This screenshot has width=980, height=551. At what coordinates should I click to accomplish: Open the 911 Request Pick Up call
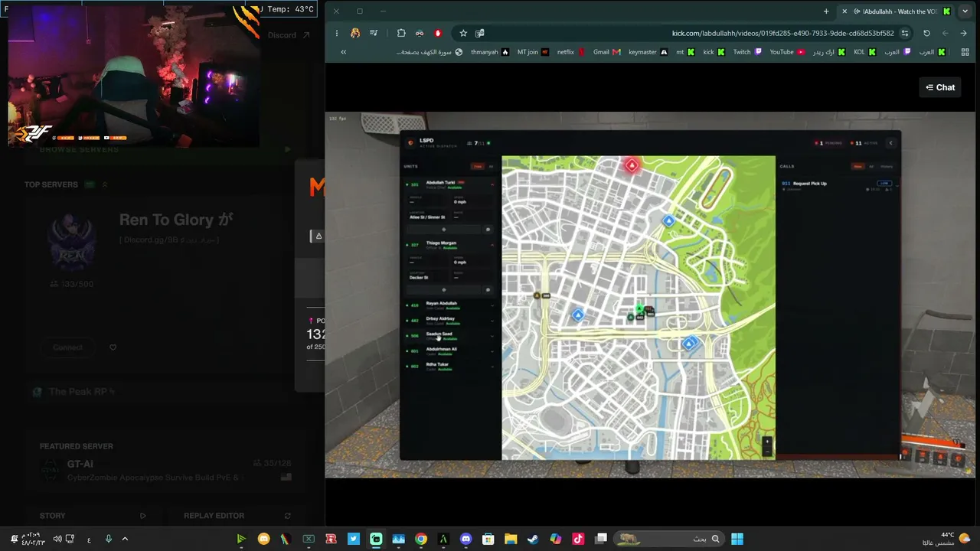(x=838, y=186)
